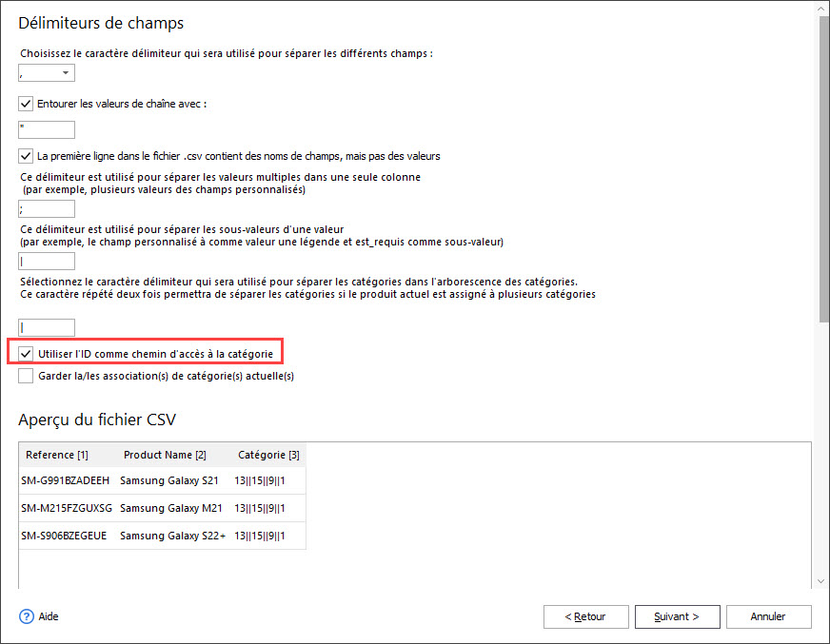
Task: Toggle 'La première ligne dans le fichier .csv' checkbox
Action: (26, 156)
